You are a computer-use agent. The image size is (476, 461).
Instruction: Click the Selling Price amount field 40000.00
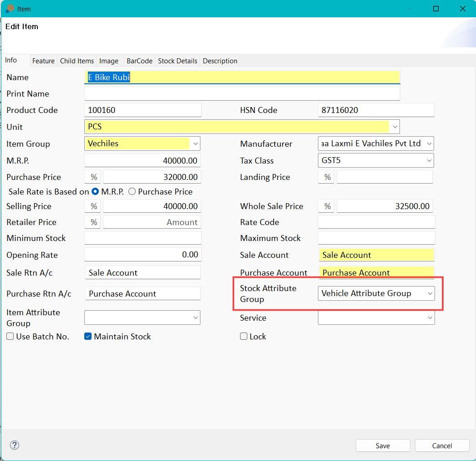pyautogui.click(x=152, y=206)
